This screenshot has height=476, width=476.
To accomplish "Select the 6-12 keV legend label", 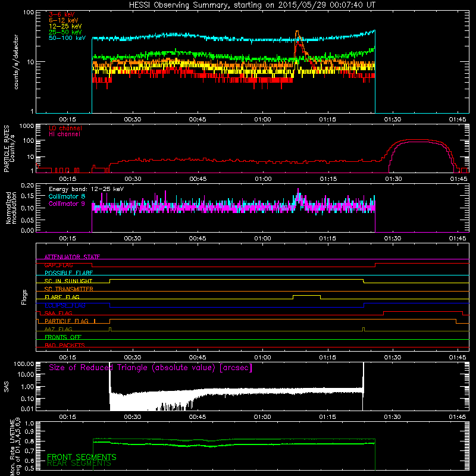I will point(63,20).
